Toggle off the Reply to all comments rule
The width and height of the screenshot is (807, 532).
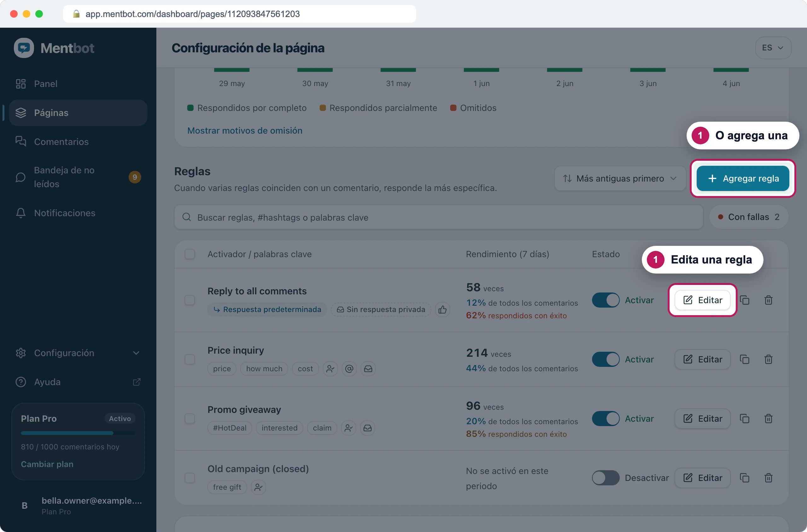[x=606, y=300]
